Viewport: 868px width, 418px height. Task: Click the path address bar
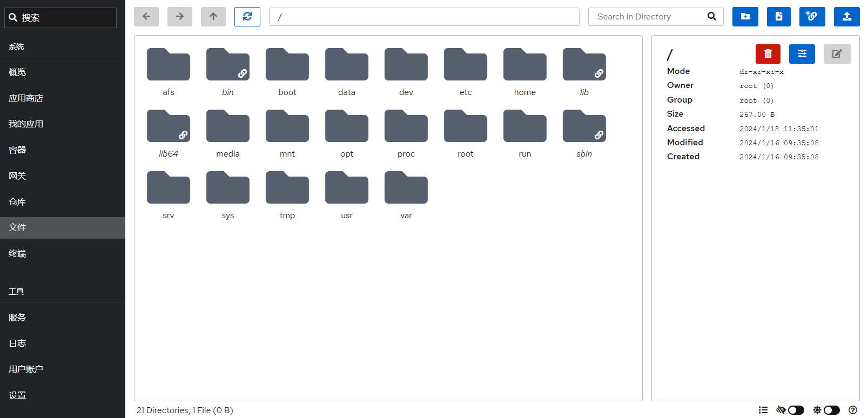(x=423, y=17)
